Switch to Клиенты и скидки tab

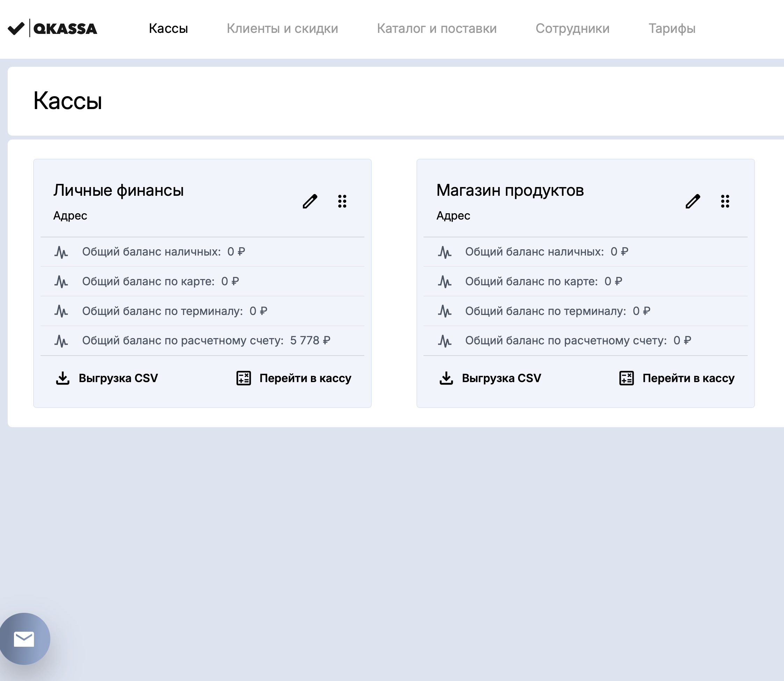282,29
